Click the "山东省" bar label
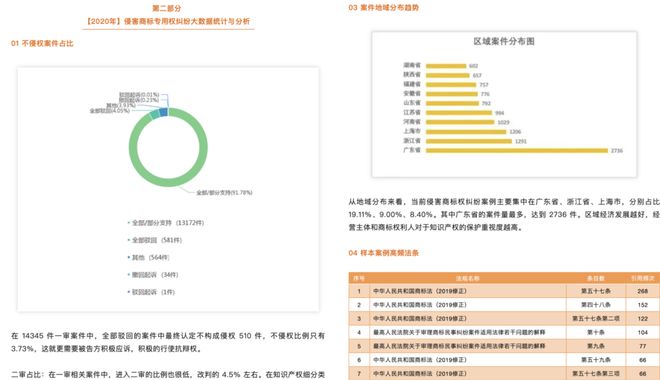 tap(412, 103)
